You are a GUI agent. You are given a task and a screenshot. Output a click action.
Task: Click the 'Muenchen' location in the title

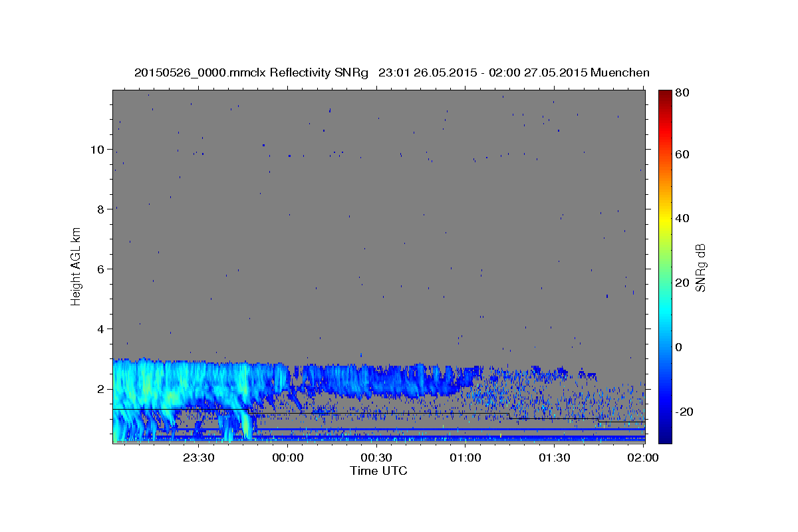point(620,72)
